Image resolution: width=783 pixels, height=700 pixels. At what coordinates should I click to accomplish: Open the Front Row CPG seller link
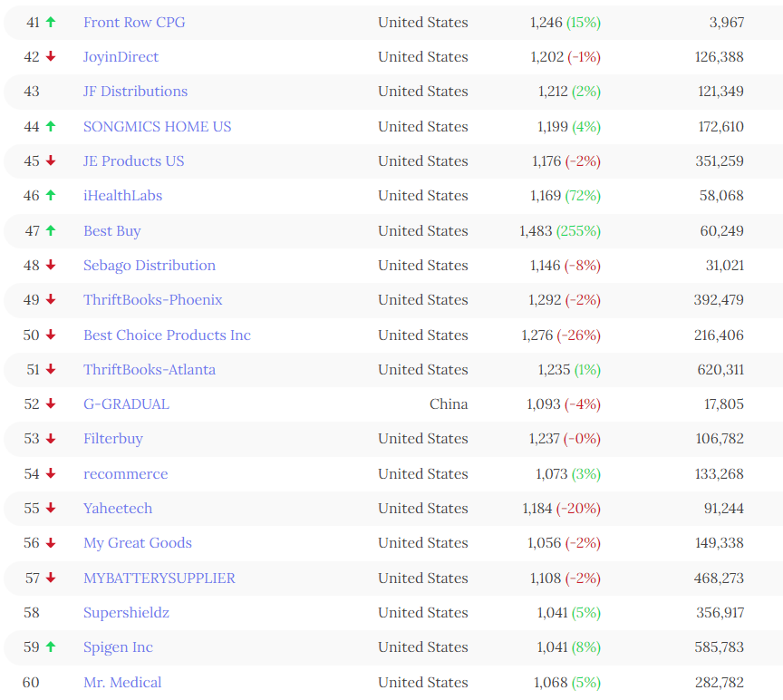[134, 23]
